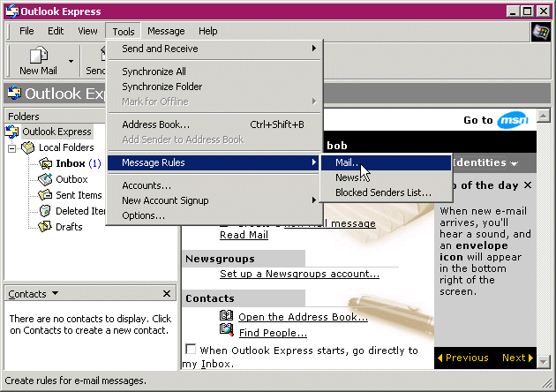
Task: Open the New Mail dropdown arrow
Action: pyautogui.click(x=71, y=61)
